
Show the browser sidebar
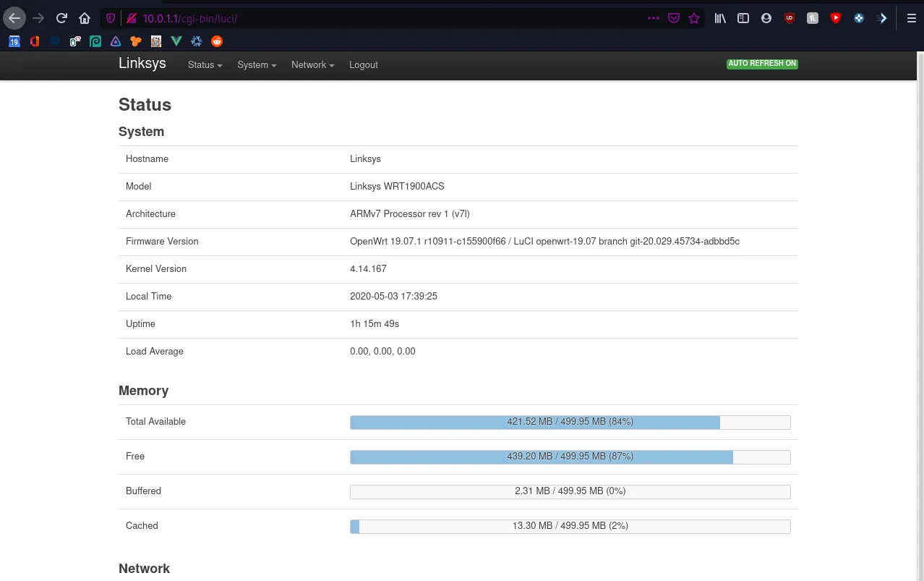coord(743,18)
